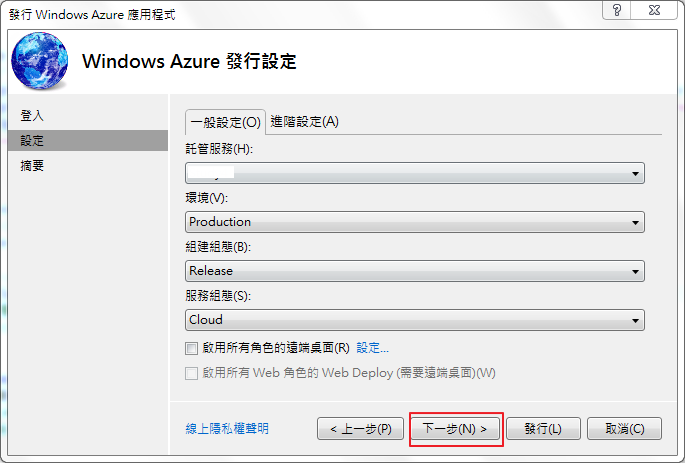685x463 pixels.
Task: Click the 環境(V): label
Action: [207, 198]
